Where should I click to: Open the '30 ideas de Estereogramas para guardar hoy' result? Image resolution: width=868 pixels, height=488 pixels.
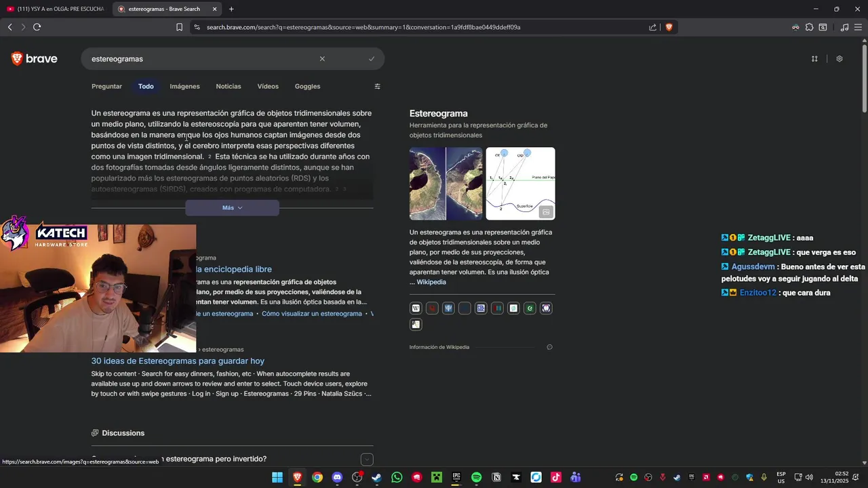(178, 361)
